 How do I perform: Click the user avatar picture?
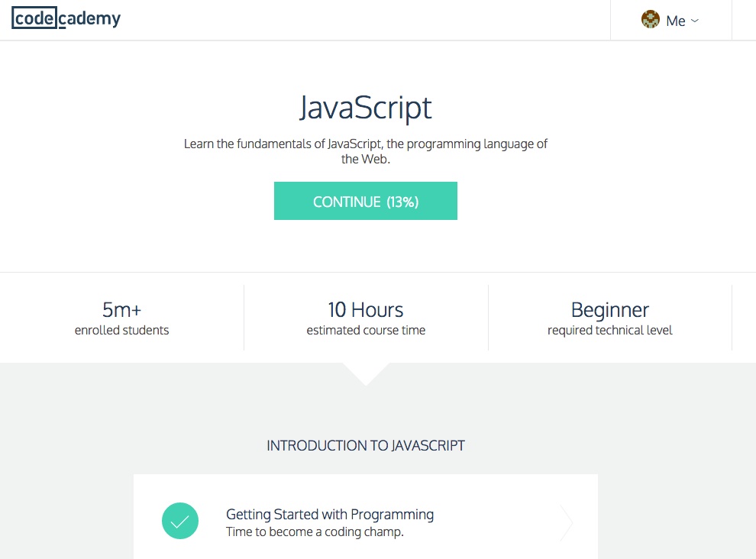[x=651, y=21]
